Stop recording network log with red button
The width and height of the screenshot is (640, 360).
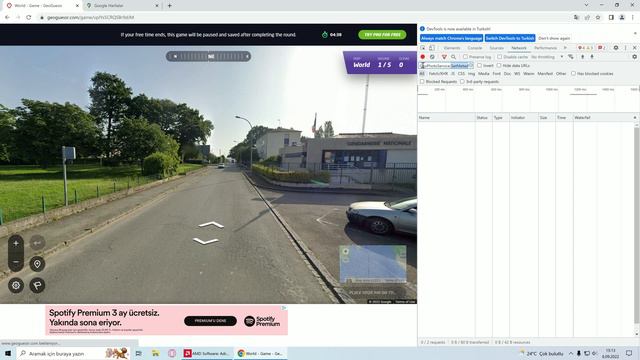pos(423,57)
